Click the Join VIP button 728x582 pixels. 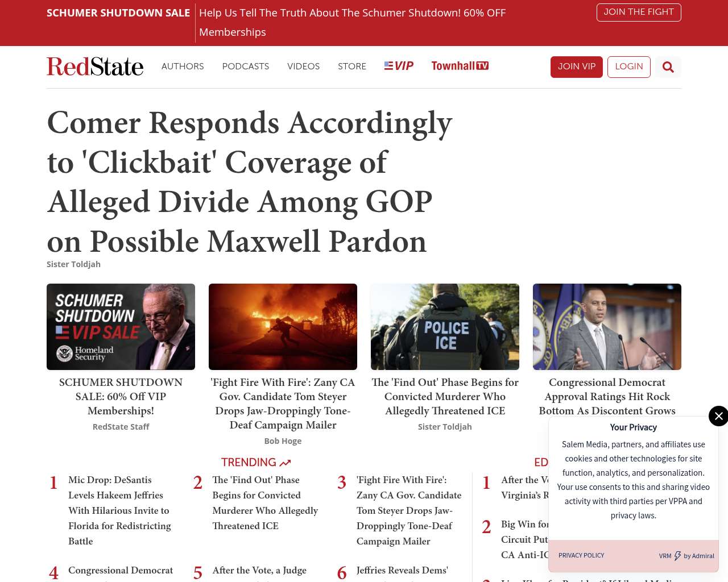577,67
